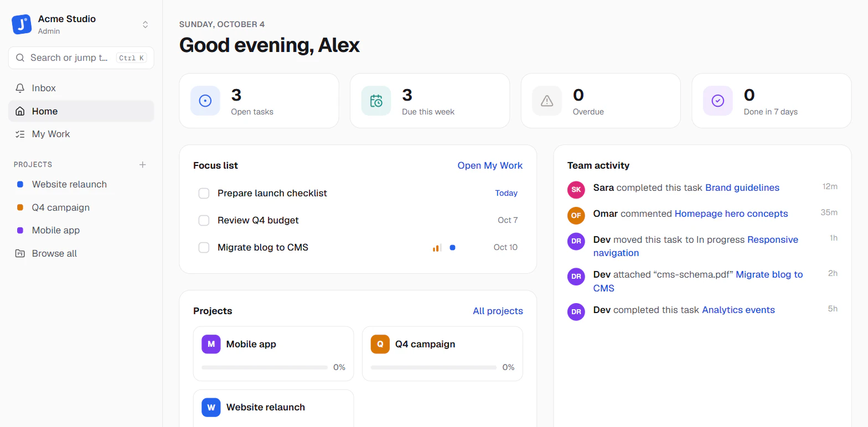Open Website relaunch project in sidebar
The height and width of the screenshot is (427, 868).
(81, 184)
